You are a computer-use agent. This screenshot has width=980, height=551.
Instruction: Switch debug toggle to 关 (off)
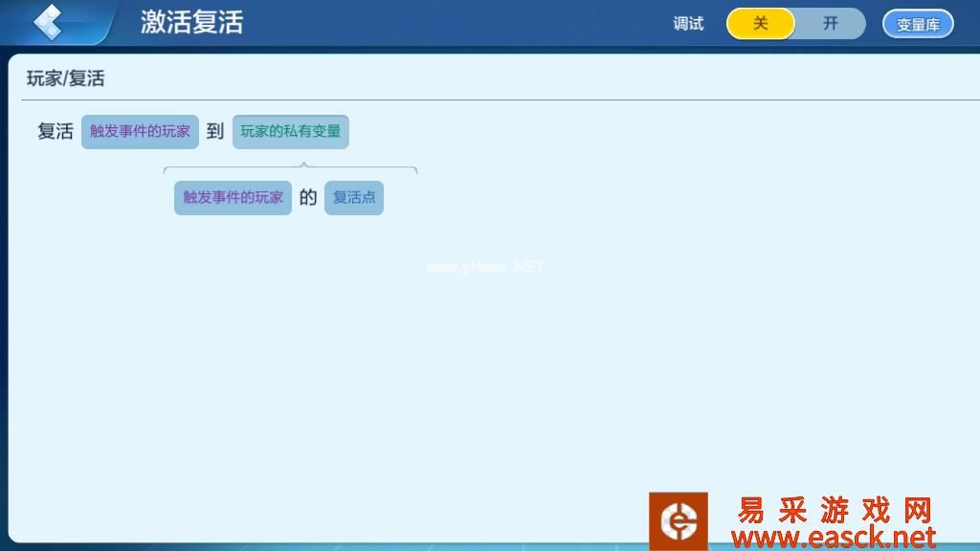point(761,24)
